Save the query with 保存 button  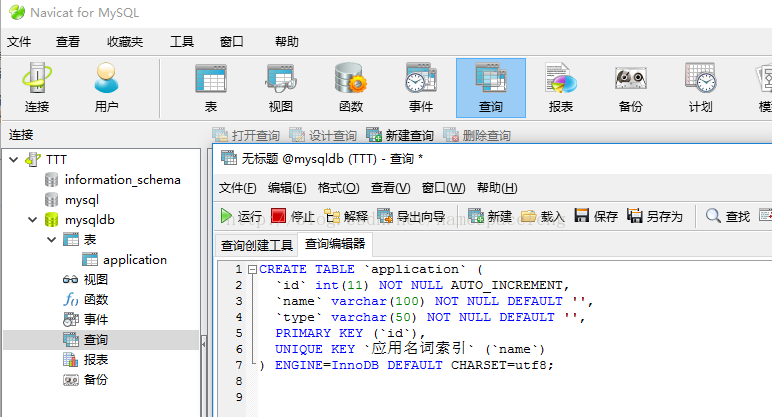coord(596,216)
